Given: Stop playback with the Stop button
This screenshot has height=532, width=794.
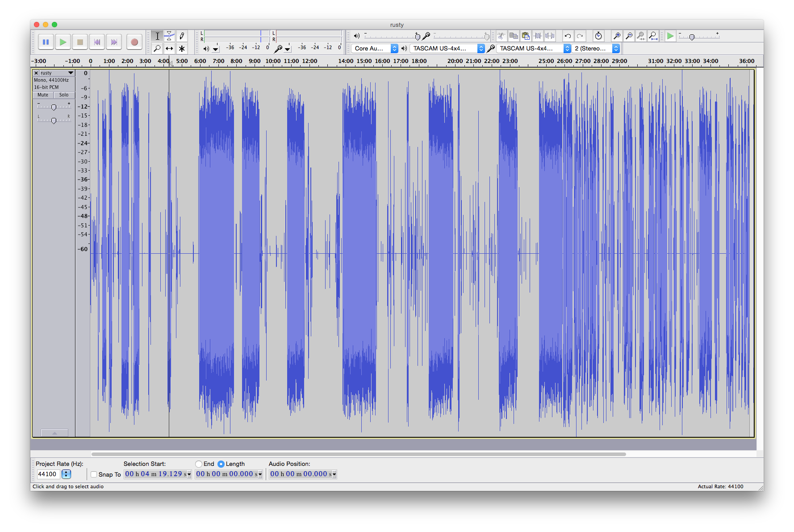Looking at the screenshot, I should click(80, 42).
